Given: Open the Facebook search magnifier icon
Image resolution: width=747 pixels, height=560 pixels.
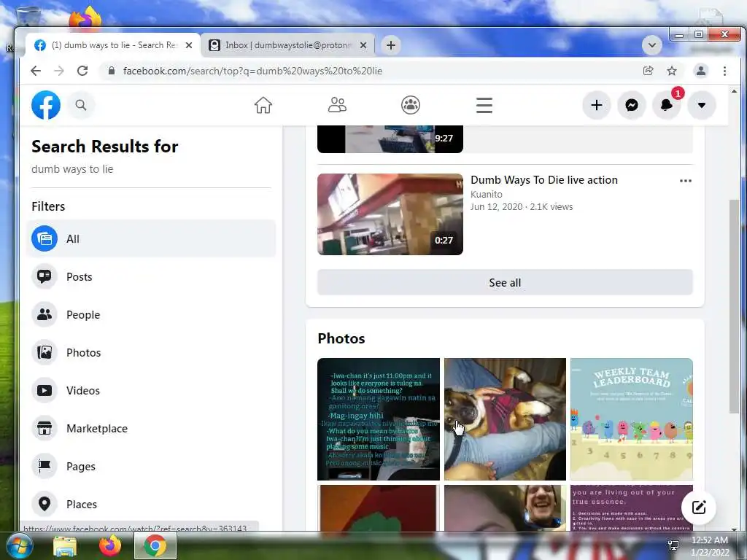Looking at the screenshot, I should (x=81, y=105).
